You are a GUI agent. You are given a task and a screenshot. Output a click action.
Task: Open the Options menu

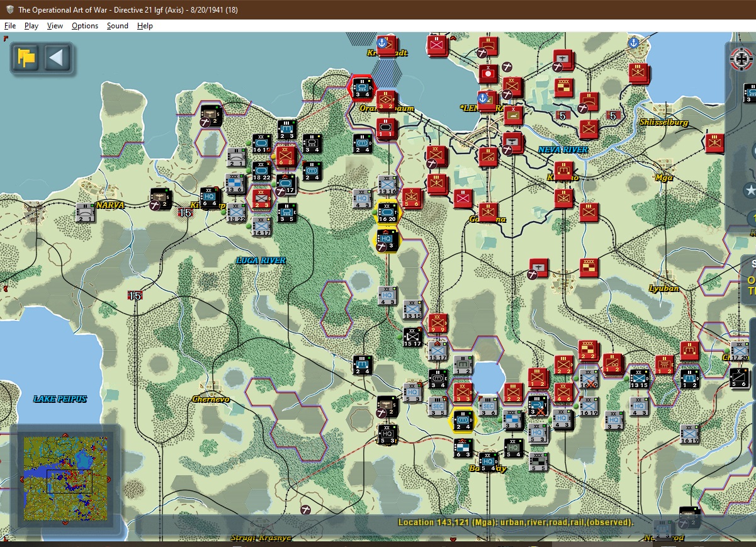pos(85,26)
